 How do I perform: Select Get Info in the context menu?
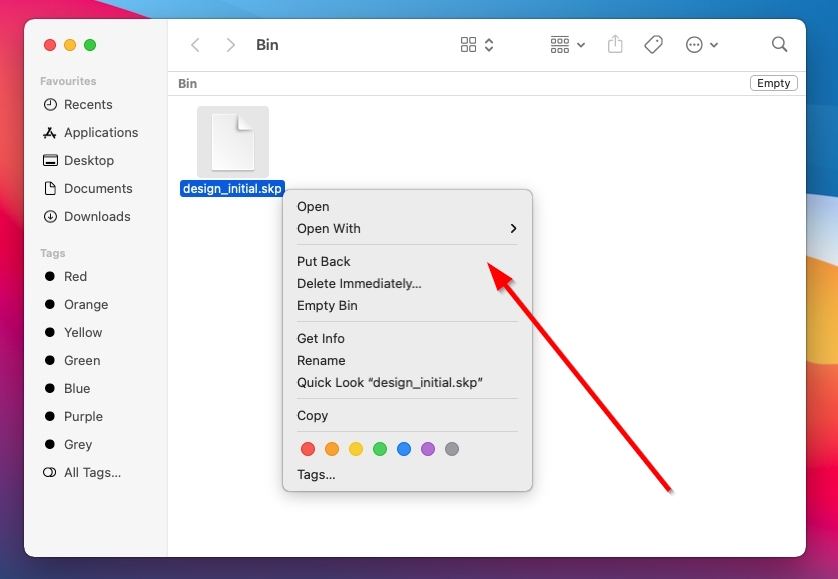(x=320, y=338)
